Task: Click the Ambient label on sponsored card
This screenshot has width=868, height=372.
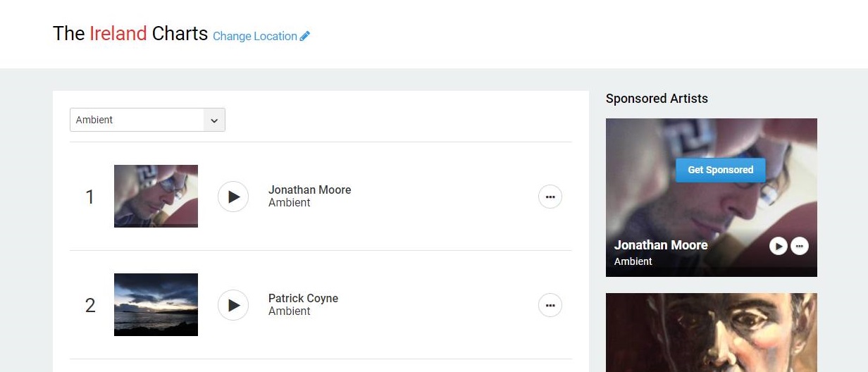Action: (x=633, y=261)
